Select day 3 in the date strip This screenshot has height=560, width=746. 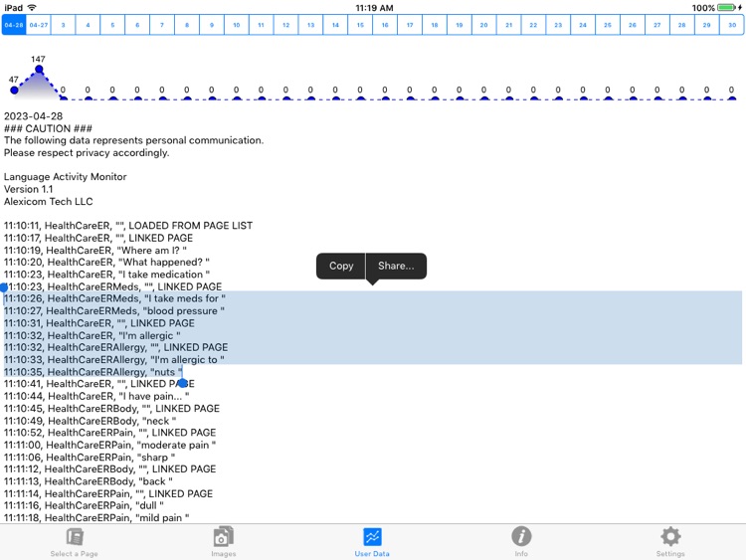(64, 25)
